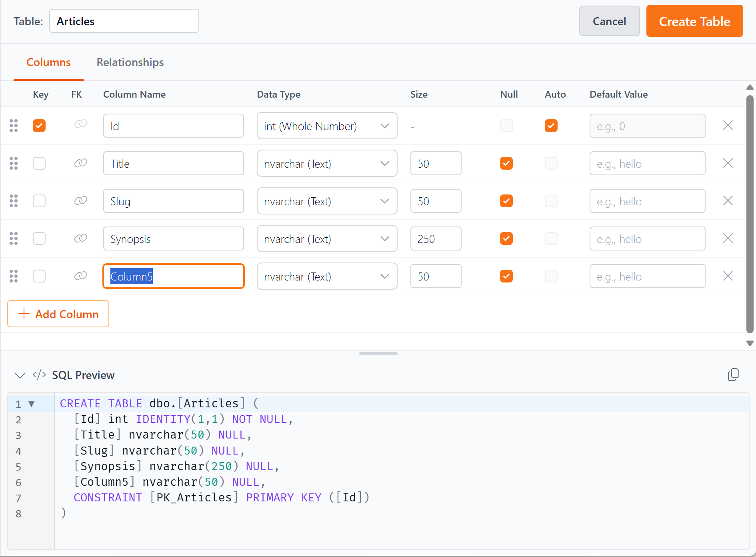756x557 pixels.
Task: Switch to the Columns tab
Action: (48, 62)
